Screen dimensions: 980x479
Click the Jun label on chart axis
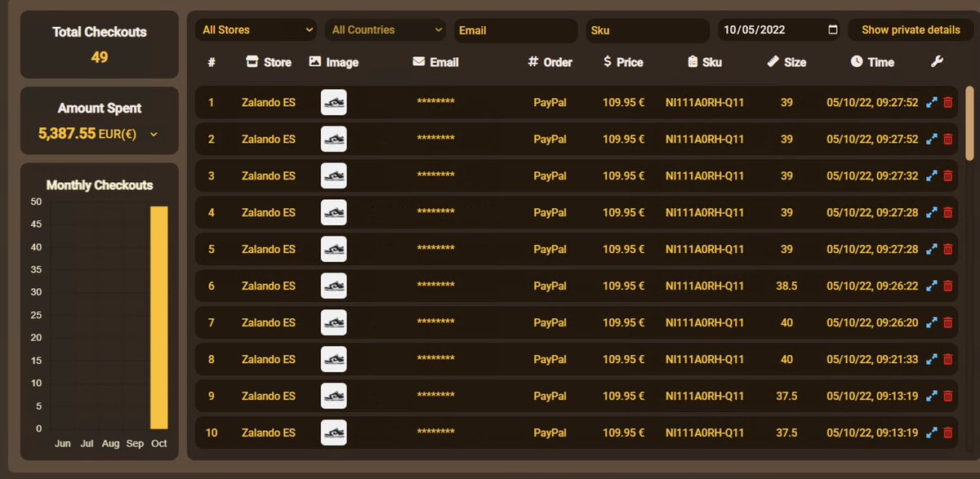click(62, 443)
